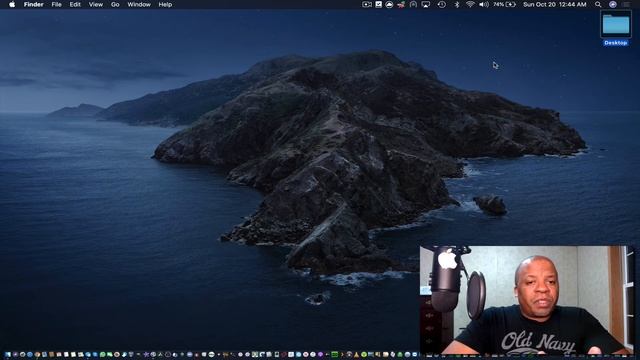Open the Finder application menu
This screenshot has height=360, width=640.
tap(33, 4)
